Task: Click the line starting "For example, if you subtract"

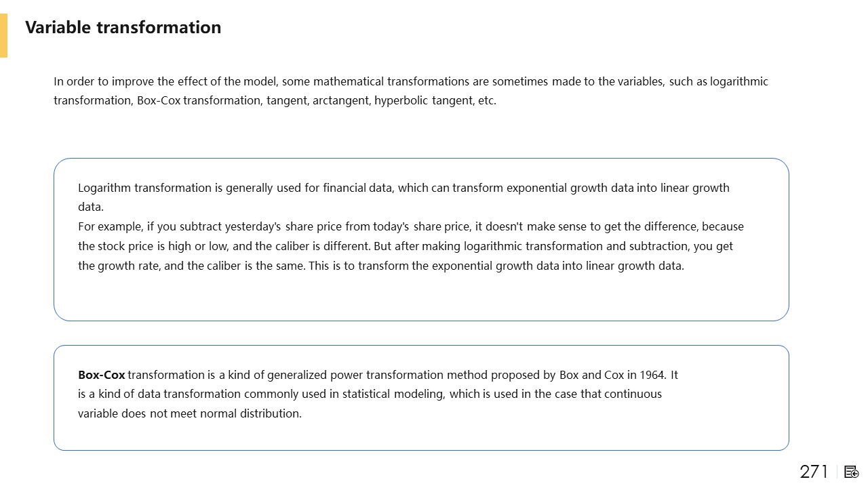Action: [x=410, y=226]
